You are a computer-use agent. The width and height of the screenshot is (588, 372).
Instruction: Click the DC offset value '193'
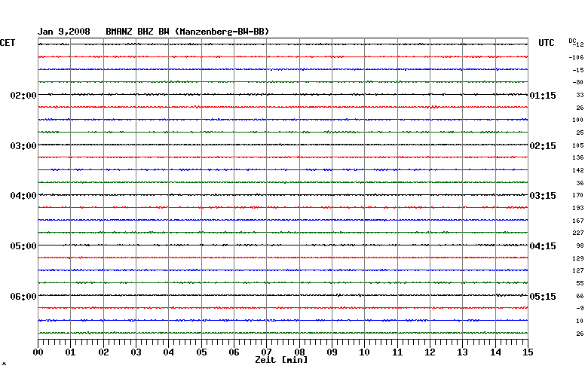(578, 208)
